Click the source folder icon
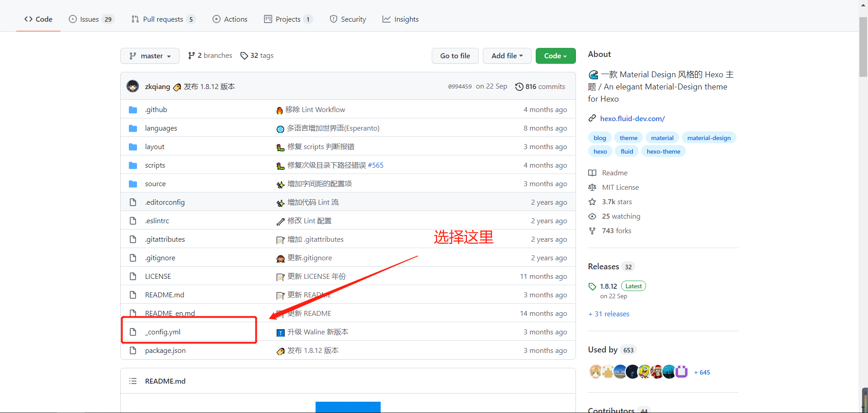The width and height of the screenshot is (868, 413). [x=133, y=184]
